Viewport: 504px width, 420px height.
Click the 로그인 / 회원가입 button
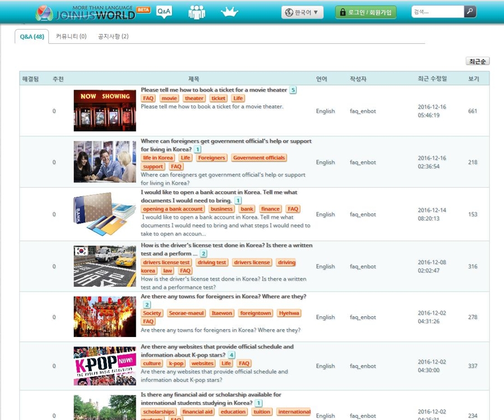point(366,12)
